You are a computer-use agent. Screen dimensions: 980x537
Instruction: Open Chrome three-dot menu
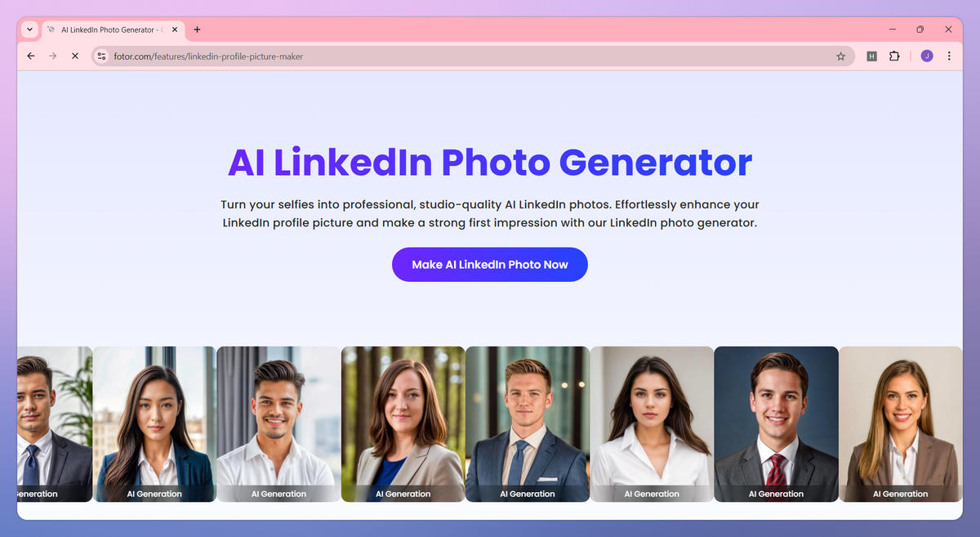[x=949, y=56]
